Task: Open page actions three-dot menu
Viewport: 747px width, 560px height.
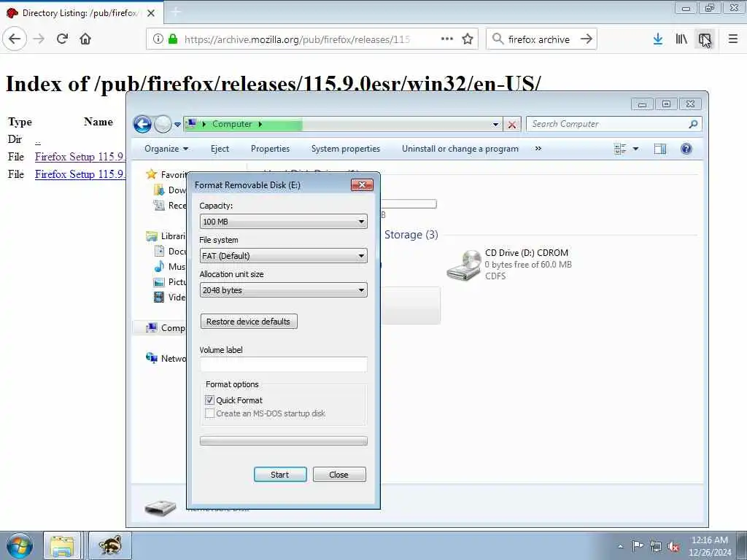Action: [447, 39]
